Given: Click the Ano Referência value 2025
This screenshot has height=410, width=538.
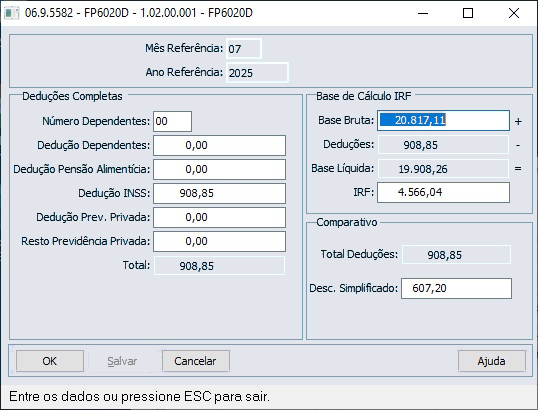Looking at the screenshot, I should pos(257,73).
